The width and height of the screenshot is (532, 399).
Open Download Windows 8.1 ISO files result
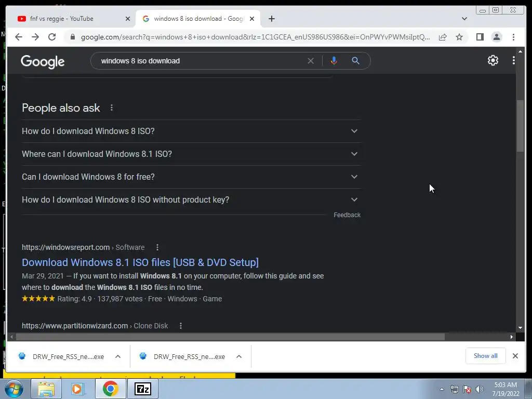tap(140, 262)
